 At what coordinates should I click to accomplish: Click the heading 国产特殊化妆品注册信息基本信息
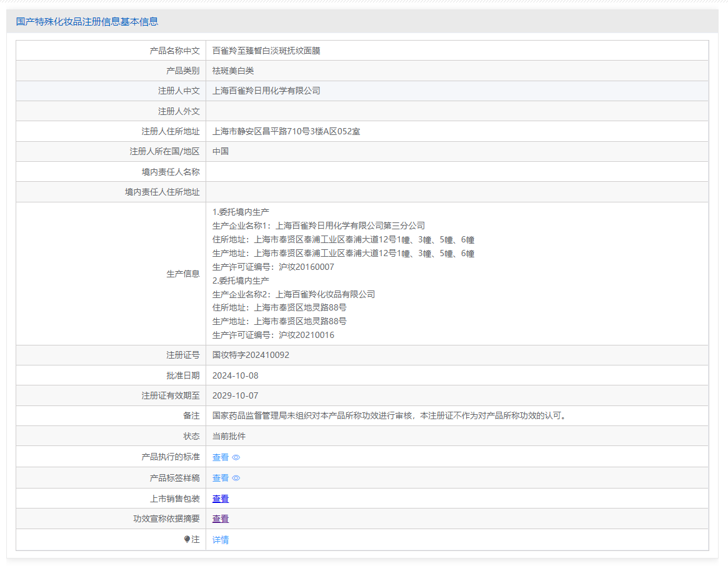87,22
